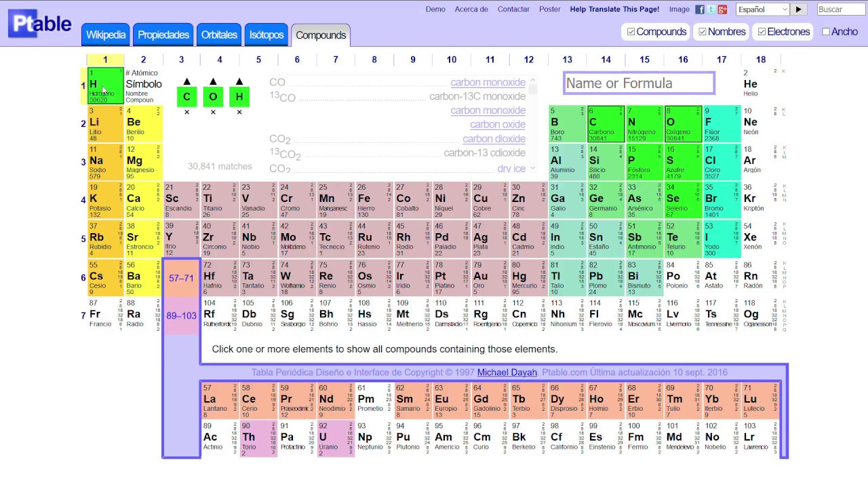Screen dimensions: 868x488
Task: Click group 18 column header
Action: [761, 60]
